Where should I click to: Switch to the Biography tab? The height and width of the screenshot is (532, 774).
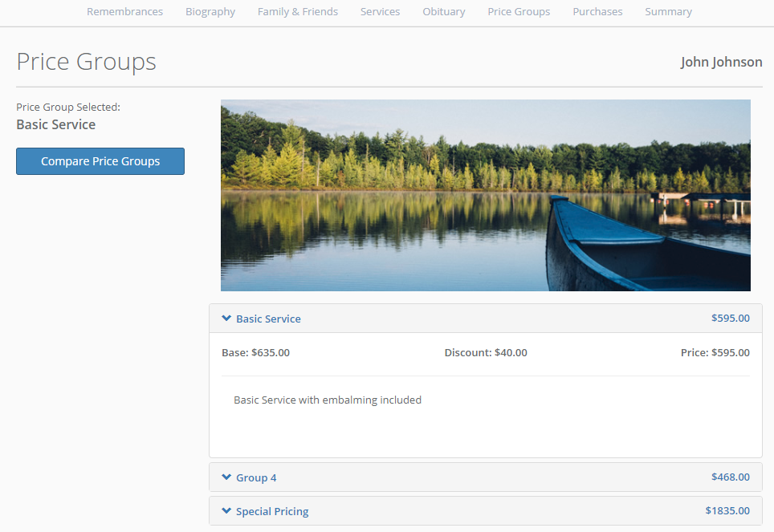tap(210, 12)
